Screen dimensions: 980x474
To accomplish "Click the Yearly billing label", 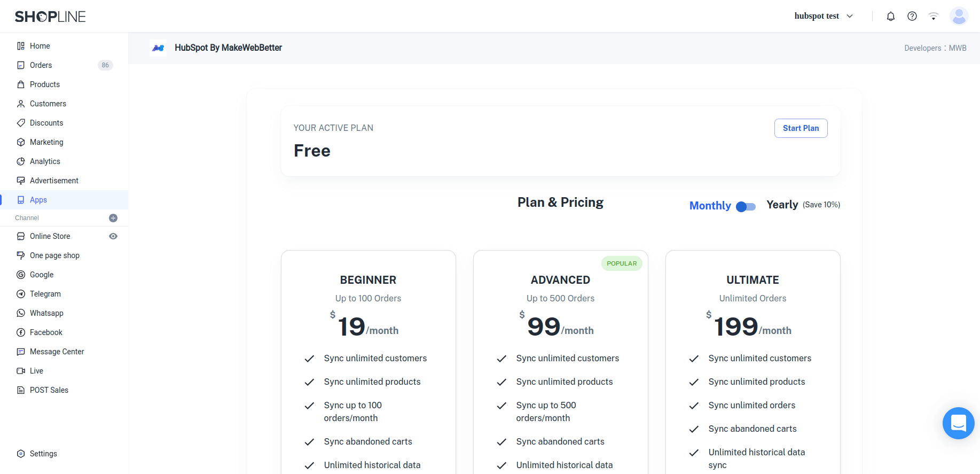I will coord(782,205).
